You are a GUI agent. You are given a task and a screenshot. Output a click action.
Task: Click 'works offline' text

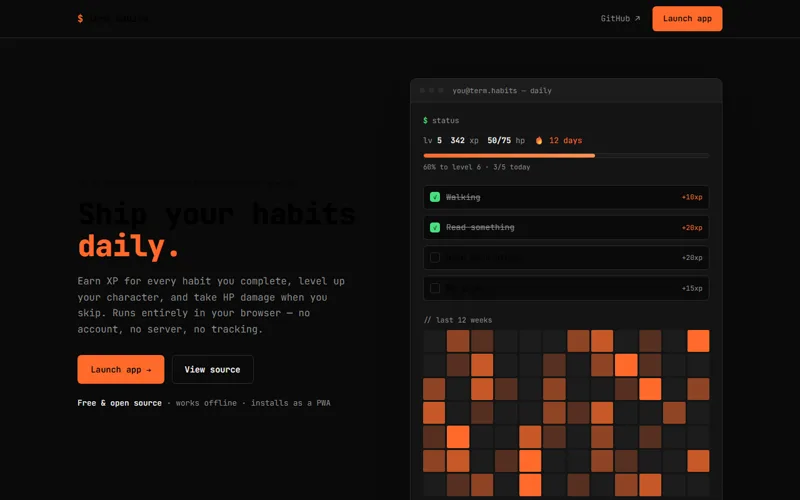click(206, 403)
